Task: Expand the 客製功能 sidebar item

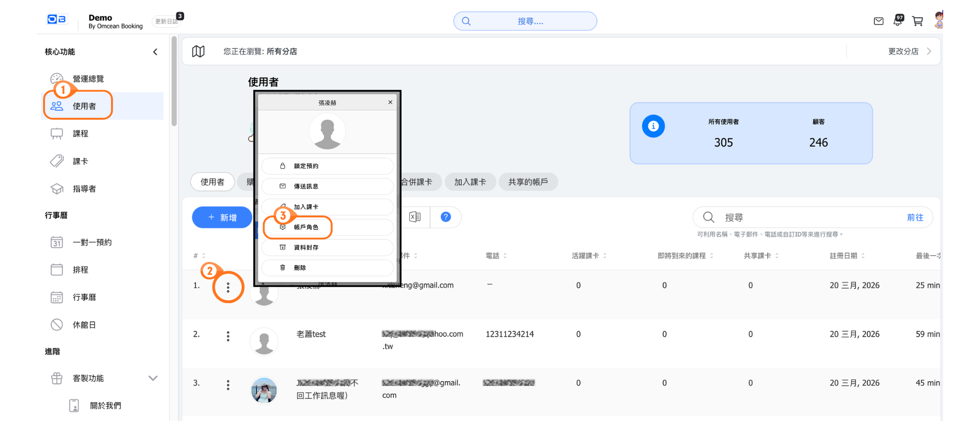Action: pyautogui.click(x=153, y=378)
